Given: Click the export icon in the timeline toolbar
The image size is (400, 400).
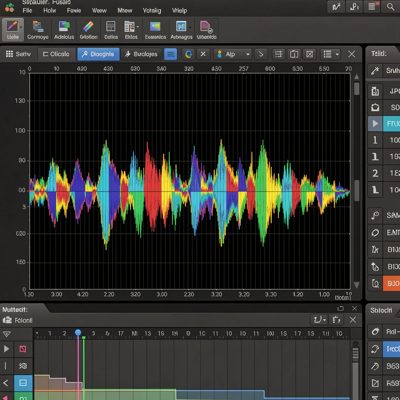Looking at the screenshot, I should (337, 320).
